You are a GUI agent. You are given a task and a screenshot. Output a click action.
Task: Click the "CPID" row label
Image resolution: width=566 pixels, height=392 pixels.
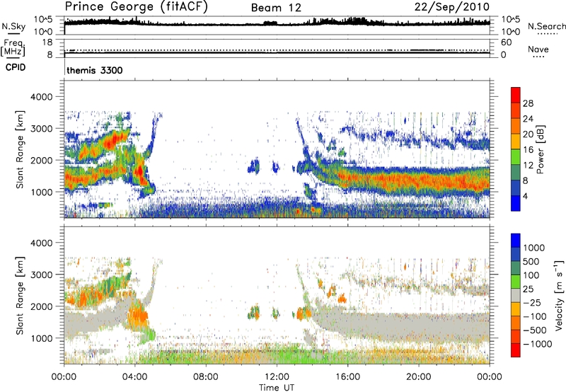click(x=16, y=67)
